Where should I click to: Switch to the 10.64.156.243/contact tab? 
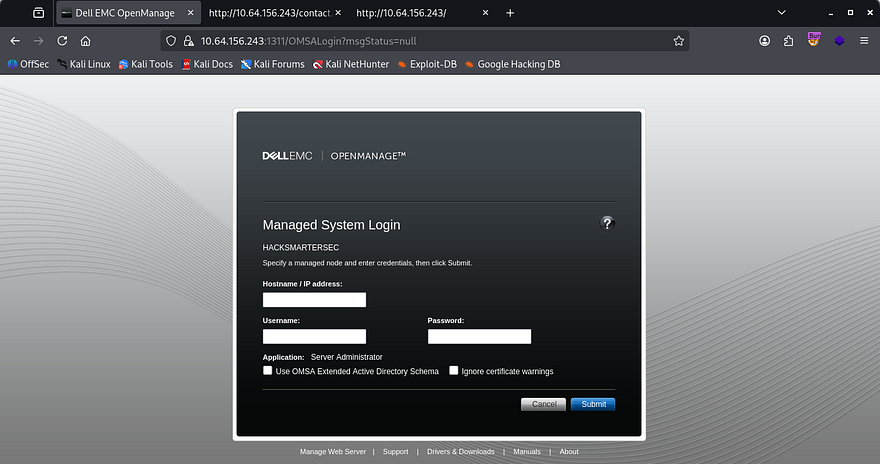[268, 13]
